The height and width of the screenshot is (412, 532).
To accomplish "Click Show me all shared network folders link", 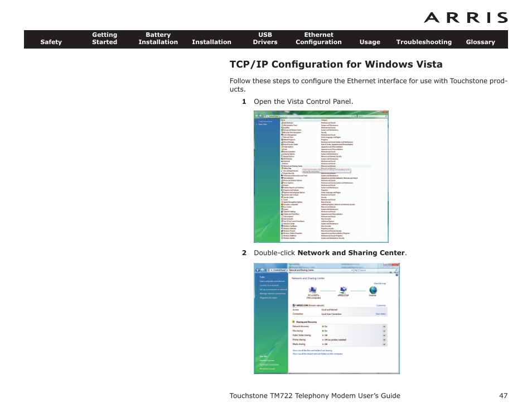I will [x=317, y=353].
